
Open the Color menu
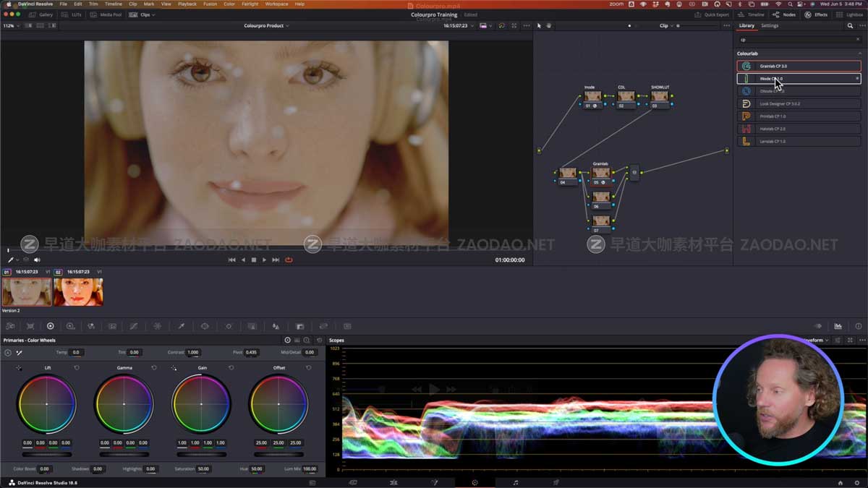click(229, 4)
